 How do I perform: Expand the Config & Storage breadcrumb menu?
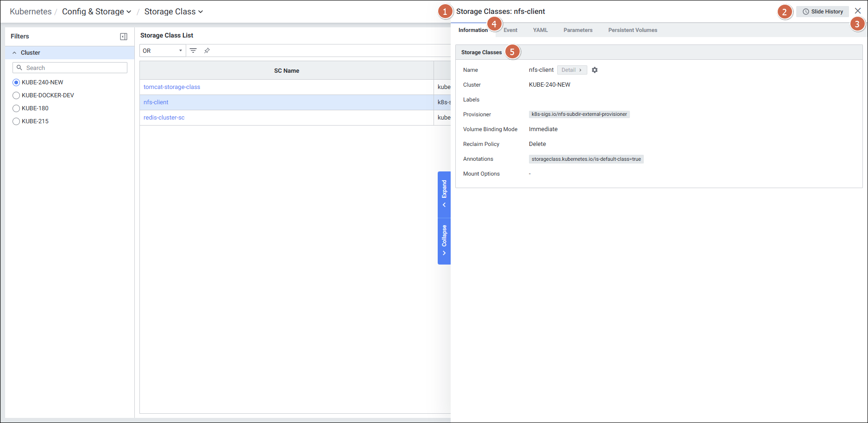pyautogui.click(x=96, y=12)
